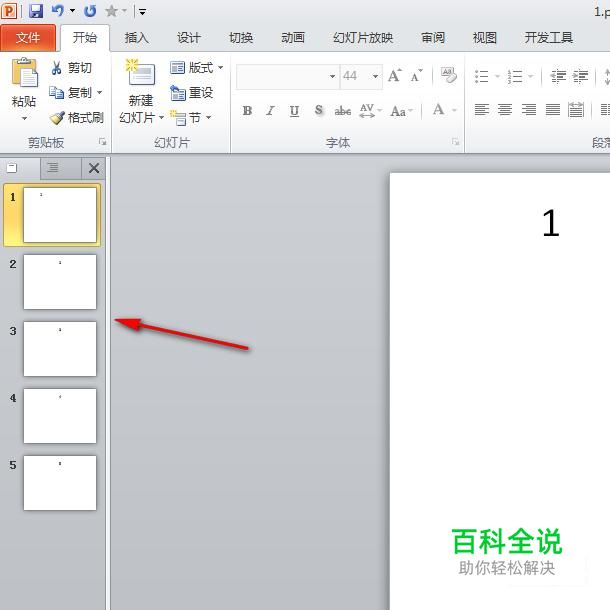Open the 剪贴板 dialog launcher
This screenshot has height=610, width=610.
click(x=102, y=142)
